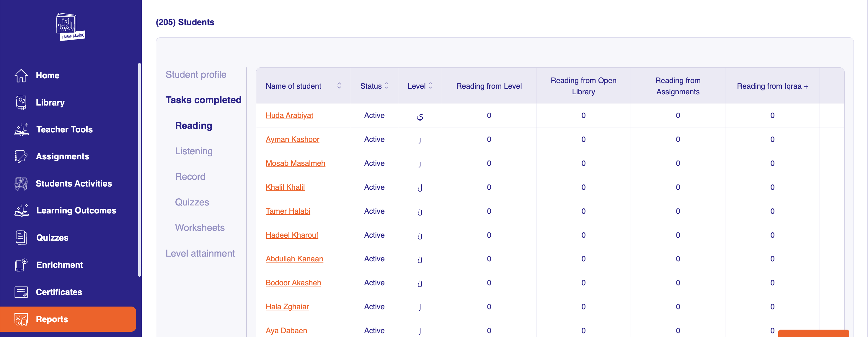This screenshot has height=337, width=868.
Task: Click the I Read Arabic logo
Action: coord(71,27)
